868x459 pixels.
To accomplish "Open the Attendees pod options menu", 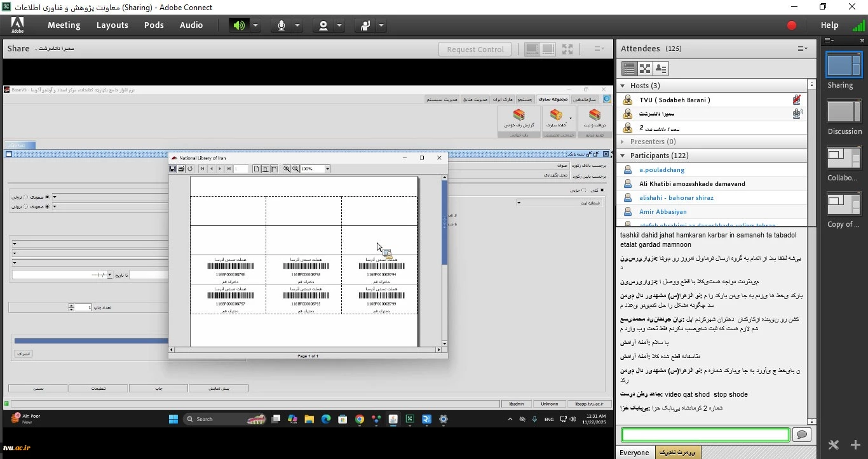I will (x=803, y=49).
